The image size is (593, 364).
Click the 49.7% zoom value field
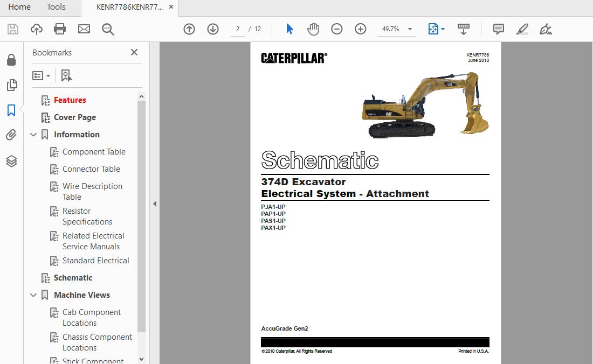(x=391, y=29)
